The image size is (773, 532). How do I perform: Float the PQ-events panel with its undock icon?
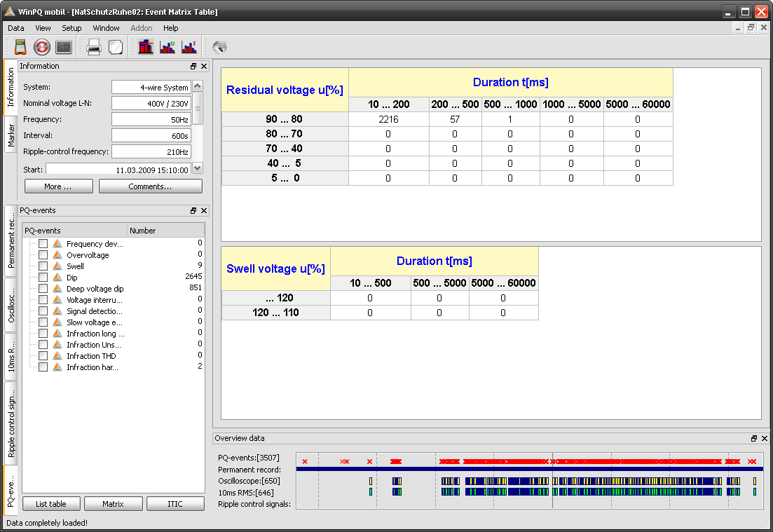[193, 210]
